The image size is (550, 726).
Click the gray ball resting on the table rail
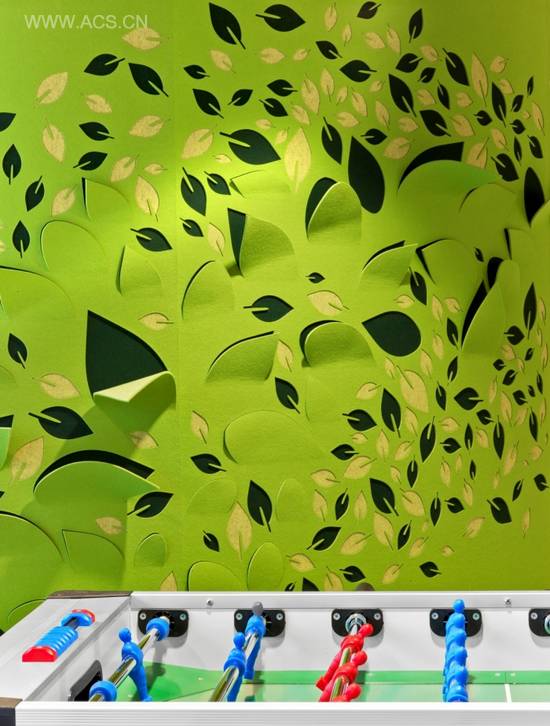pos(257,608)
